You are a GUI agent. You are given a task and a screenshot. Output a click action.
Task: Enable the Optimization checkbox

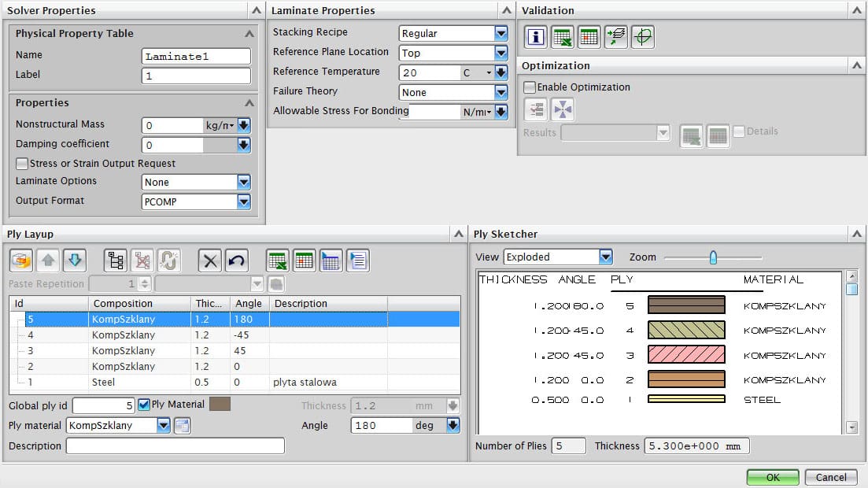click(530, 87)
